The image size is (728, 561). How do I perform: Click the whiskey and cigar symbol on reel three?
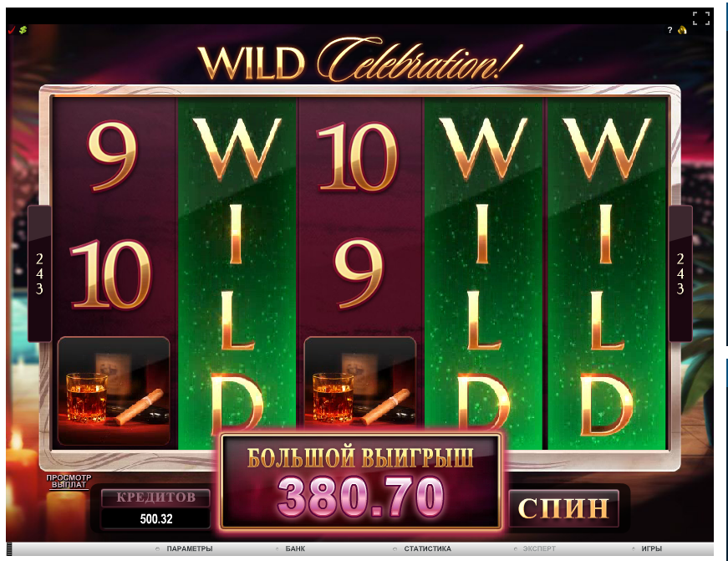pos(360,382)
